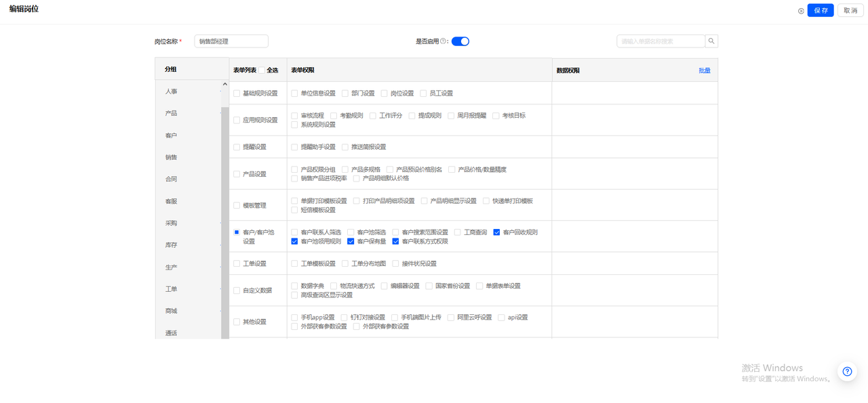Tick 系统规则设置 checkbox

click(x=294, y=125)
